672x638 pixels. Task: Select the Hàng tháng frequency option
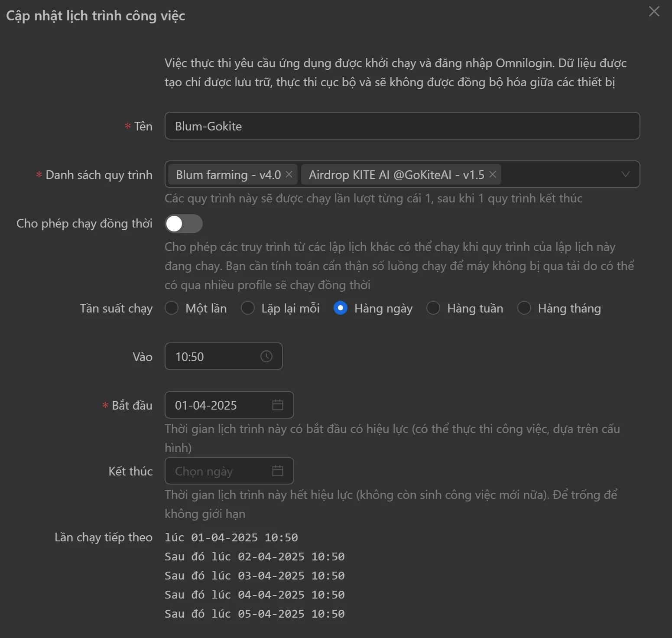coord(524,308)
